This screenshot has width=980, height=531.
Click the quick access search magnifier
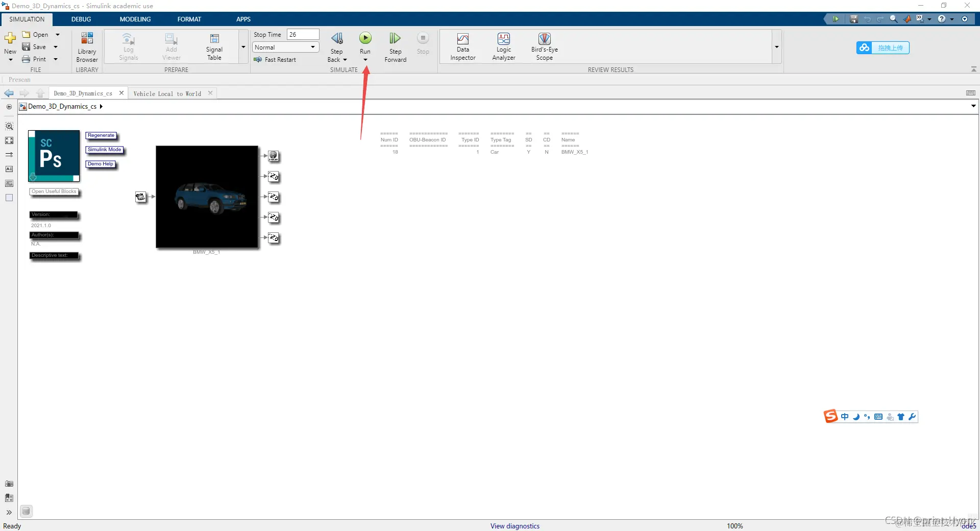893,19
